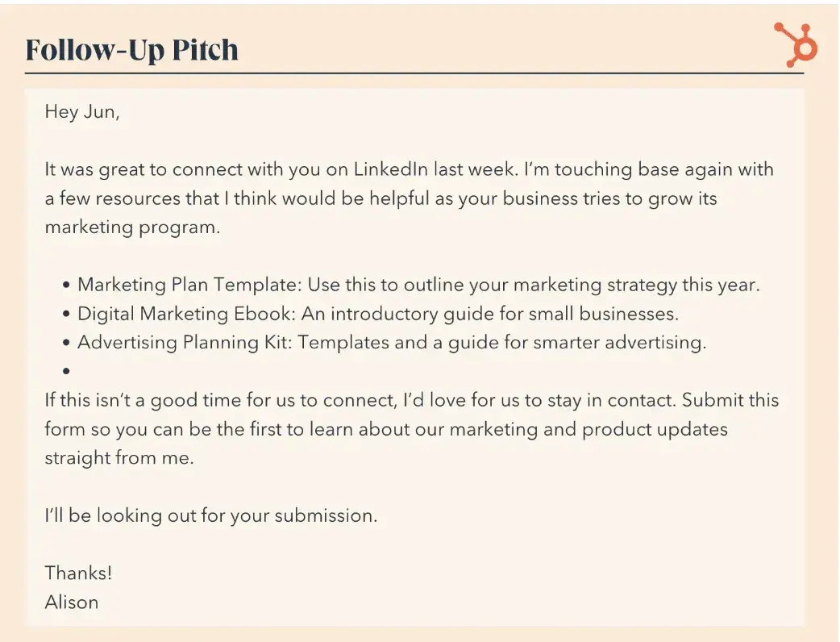Click the bullet dot before Digital Marketing Ebook
Image resolution: width=840 pixels, height=642 pixels.
coord(66,315)
